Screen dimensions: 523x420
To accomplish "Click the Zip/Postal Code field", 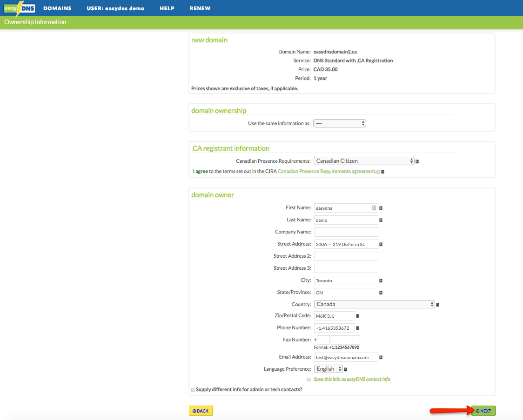I will click(x=334, y=316).
